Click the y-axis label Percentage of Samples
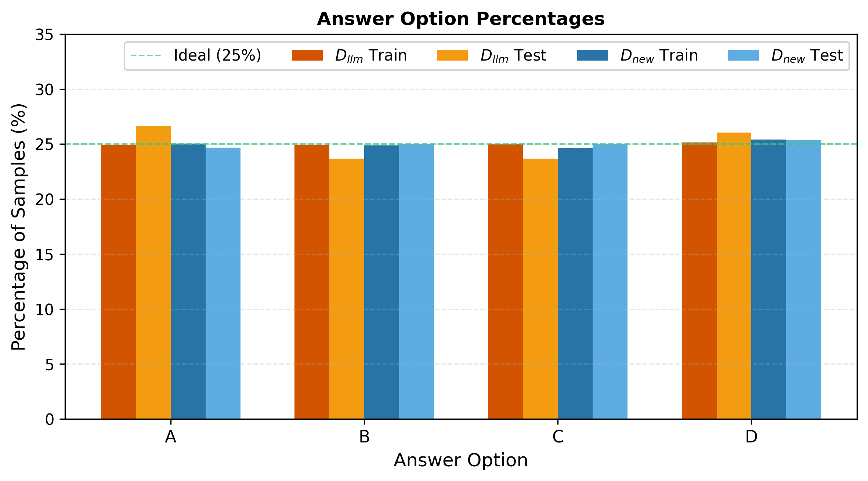The image size is (868, 481). 18,227
